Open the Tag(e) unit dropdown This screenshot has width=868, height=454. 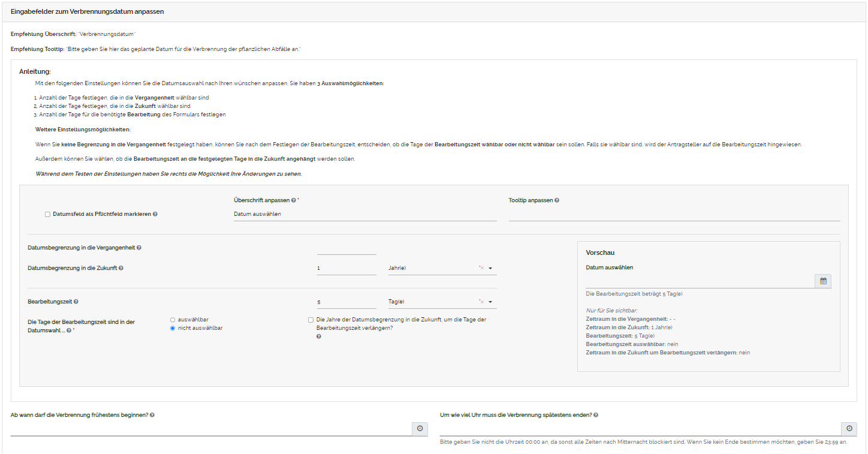(x=491, y=302)
